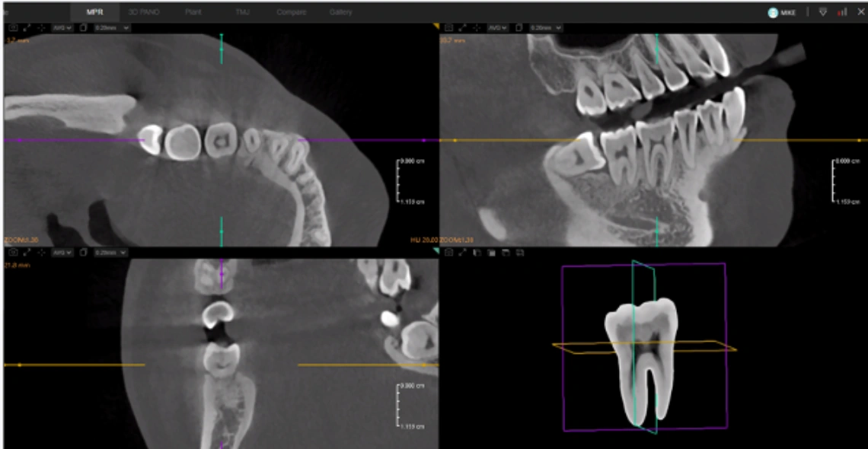Grab top purple handle in coronal view
The height and width of the screenshot is (449, 868).
point(222,274)
